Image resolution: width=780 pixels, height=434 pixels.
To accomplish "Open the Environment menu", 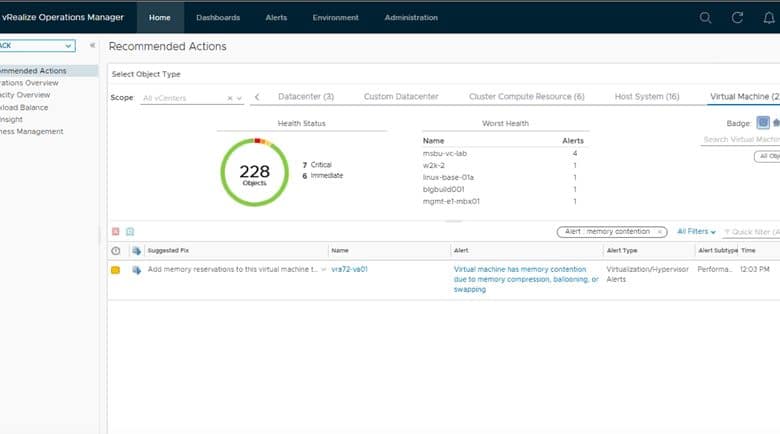I will [335, 17].
